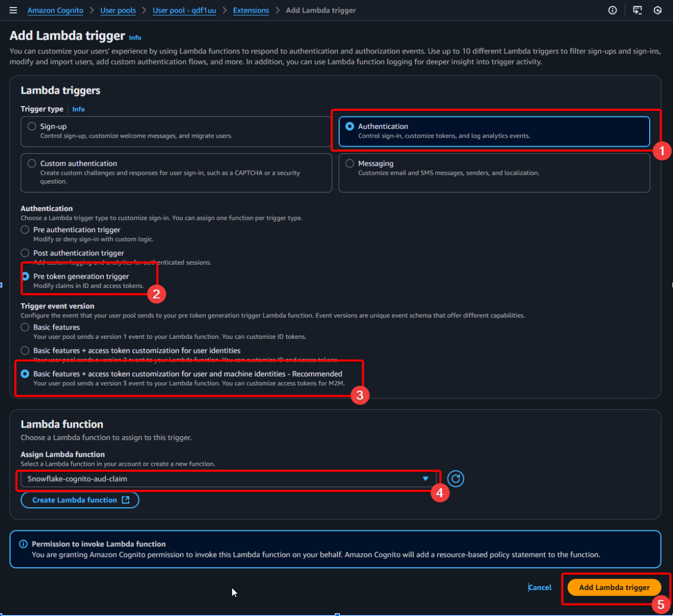673x616 pixels.
Task: Click the hexagon settings icon in top bar
Action: click(x=657, y=10)
